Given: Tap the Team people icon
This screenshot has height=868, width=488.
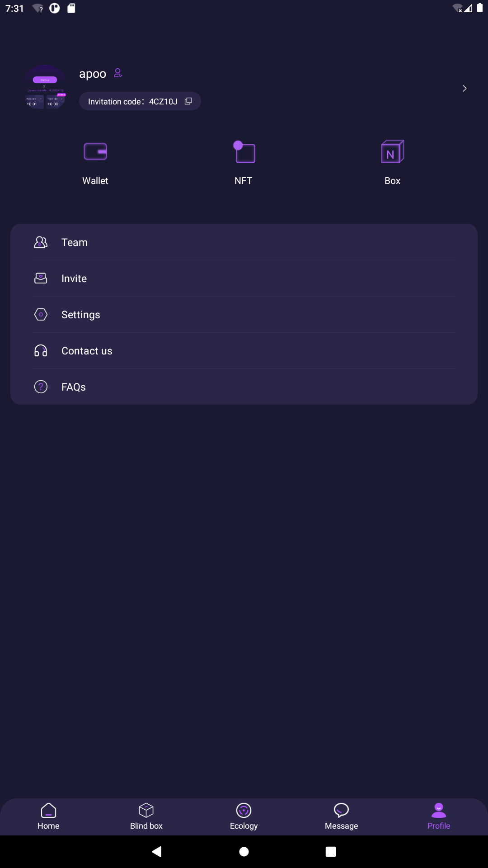Looking at the screenshot, I should [41, 242].
